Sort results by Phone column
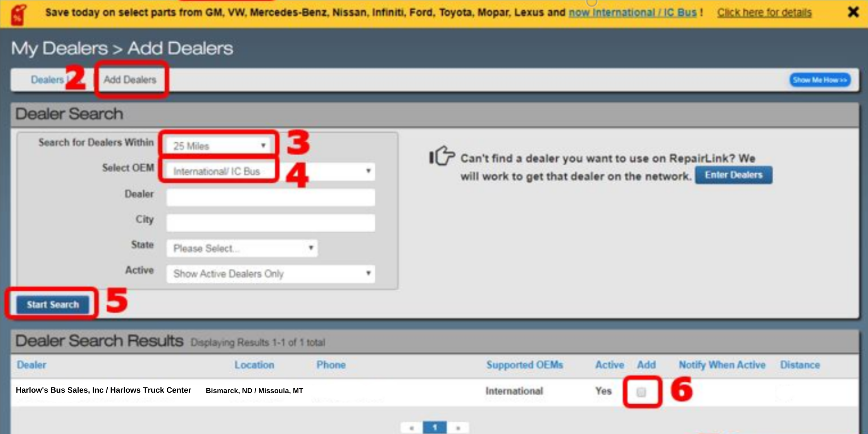The height and width of the screenshot is (434, 868). (331, 365)
